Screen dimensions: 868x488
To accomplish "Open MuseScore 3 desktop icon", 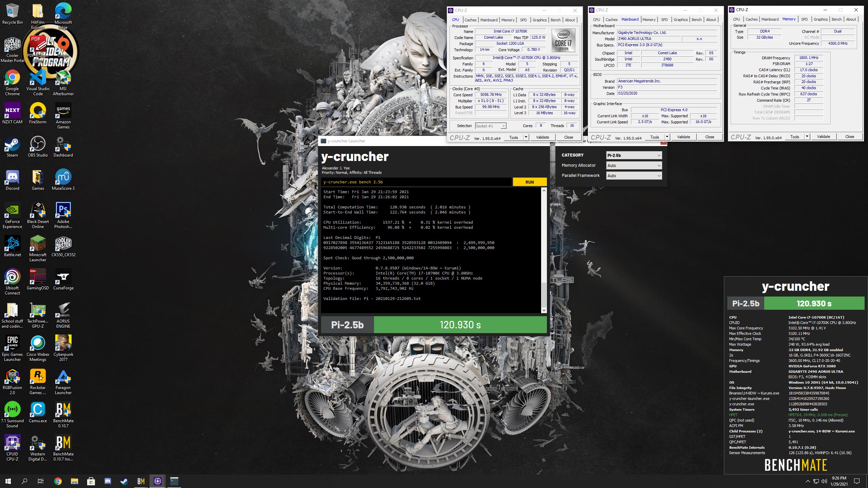I will coord(63,180).
